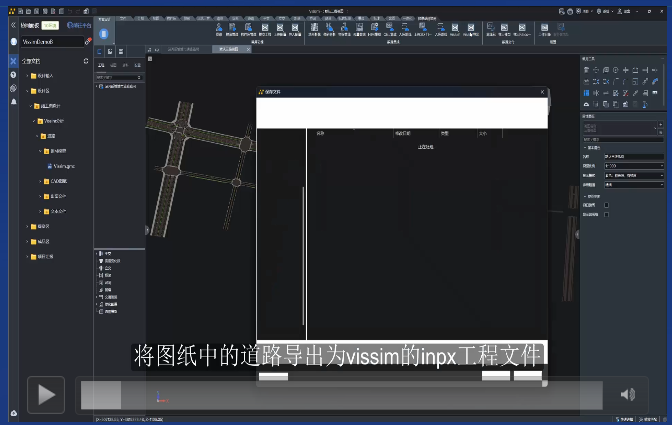Open the Vissim.gmc file in tree
672x425 pixels.
62,165
